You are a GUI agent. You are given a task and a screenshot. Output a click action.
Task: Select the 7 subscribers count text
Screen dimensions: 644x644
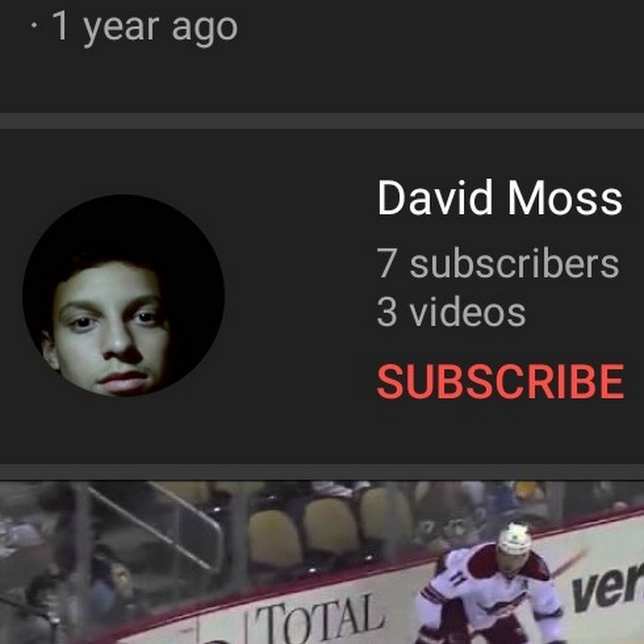pyautogui.click(x=498, y=263)
